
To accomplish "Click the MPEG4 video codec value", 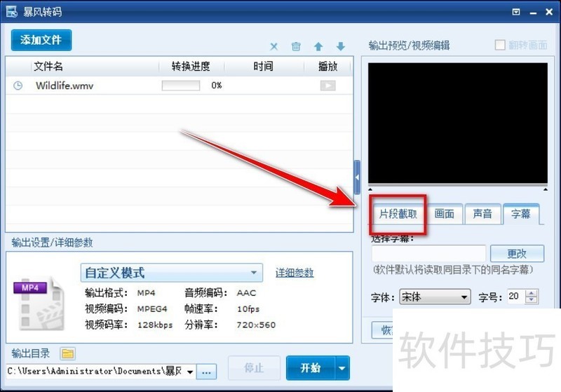I will [152, 309].
